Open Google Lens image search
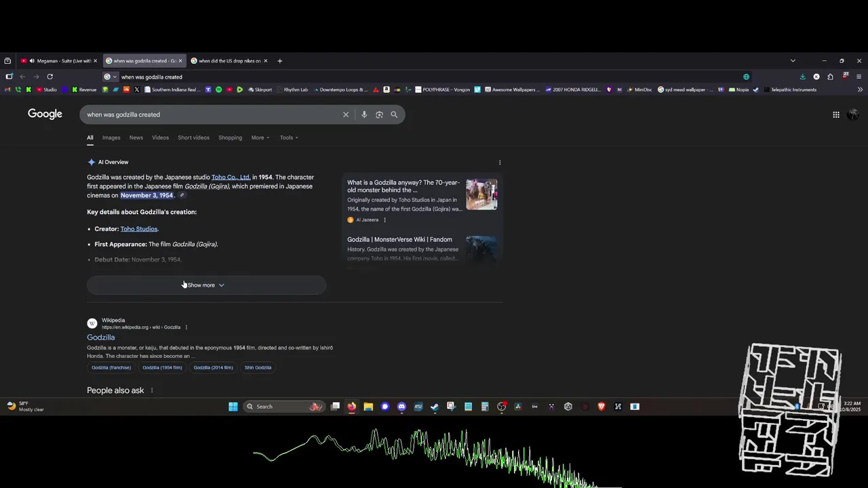Screen dimensions: 868x488 click(x=379, y=115)
